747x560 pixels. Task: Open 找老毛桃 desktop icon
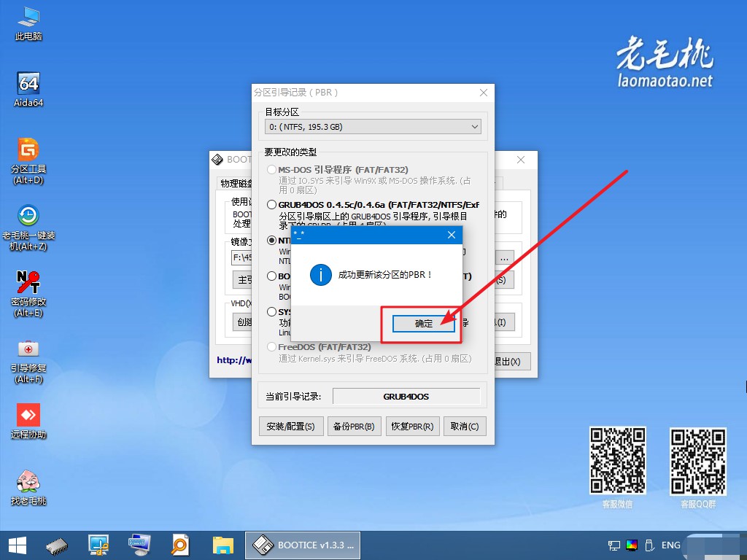pos(28,488)
